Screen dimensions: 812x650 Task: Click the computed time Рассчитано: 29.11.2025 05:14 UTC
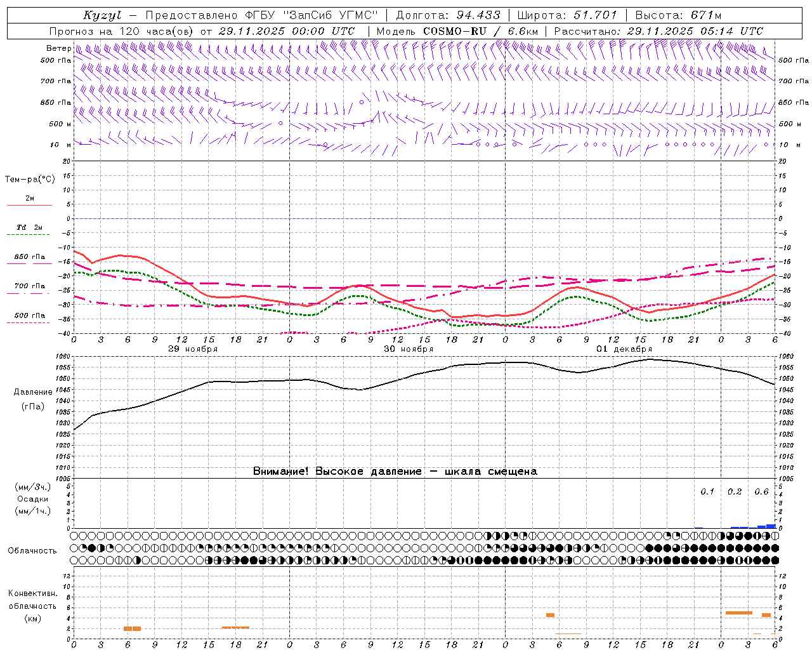point(658,31)
